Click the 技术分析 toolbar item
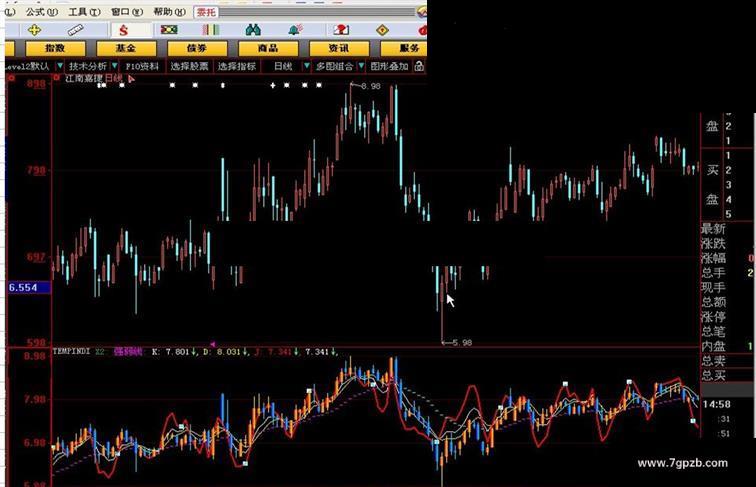 (x=88, y=66)
